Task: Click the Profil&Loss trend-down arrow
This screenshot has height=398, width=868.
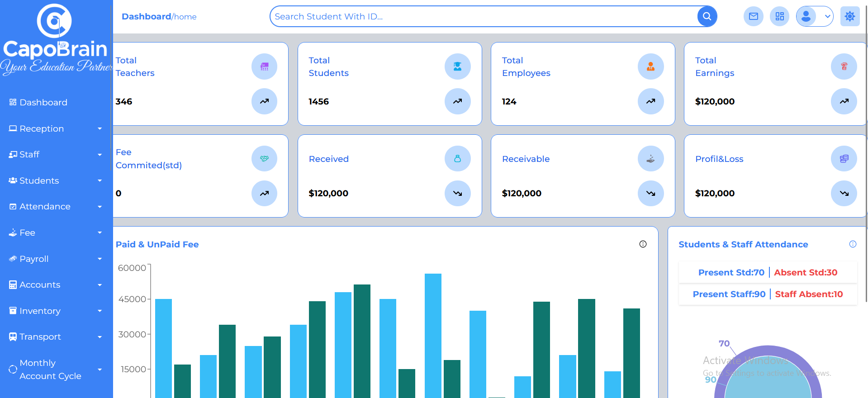Action: [x=844, y=193]
